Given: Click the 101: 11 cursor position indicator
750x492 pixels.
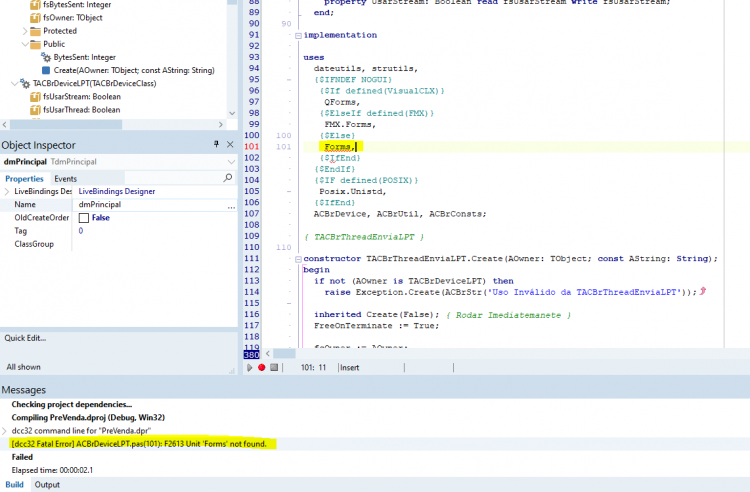Looking at the screenshot, I should [313, 368].
